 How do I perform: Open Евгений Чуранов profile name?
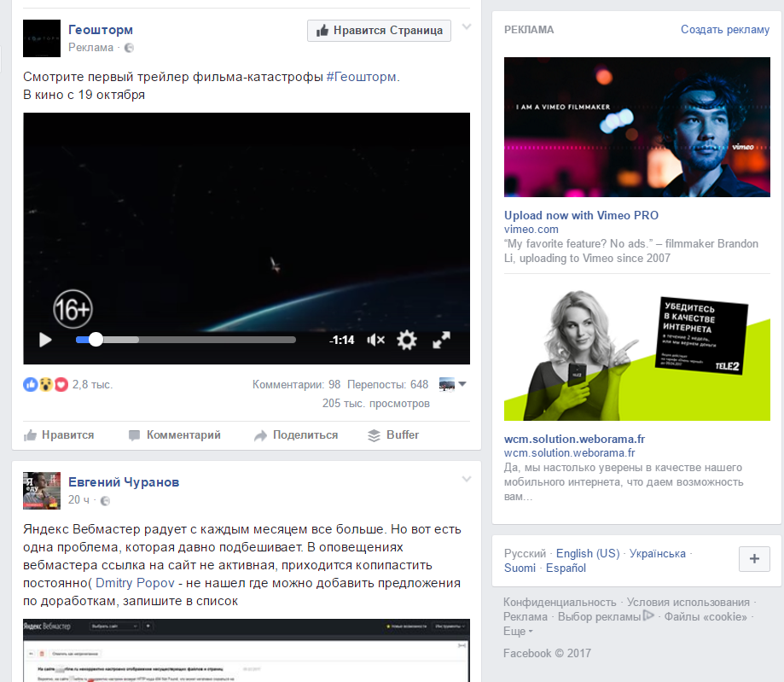pos(124,482)
